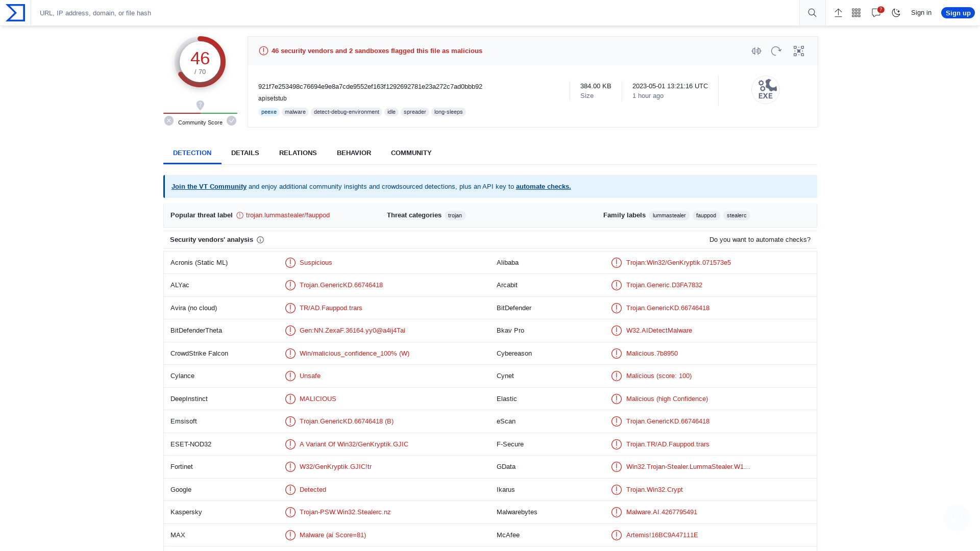The image size is (980, 551).
Task: Click the Elastic detection alert icon
Action: point(617,399)
